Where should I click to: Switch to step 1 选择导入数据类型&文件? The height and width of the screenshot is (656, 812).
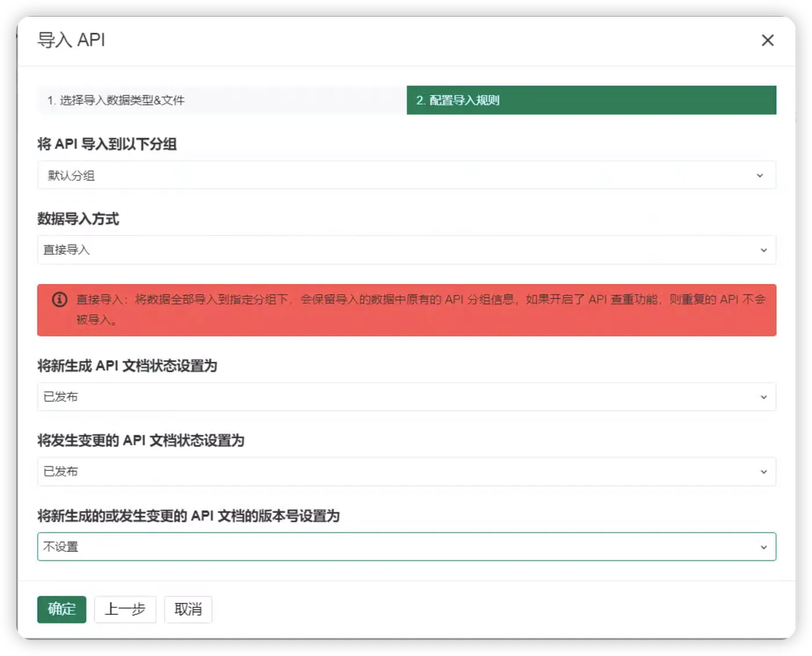point(222,100)
